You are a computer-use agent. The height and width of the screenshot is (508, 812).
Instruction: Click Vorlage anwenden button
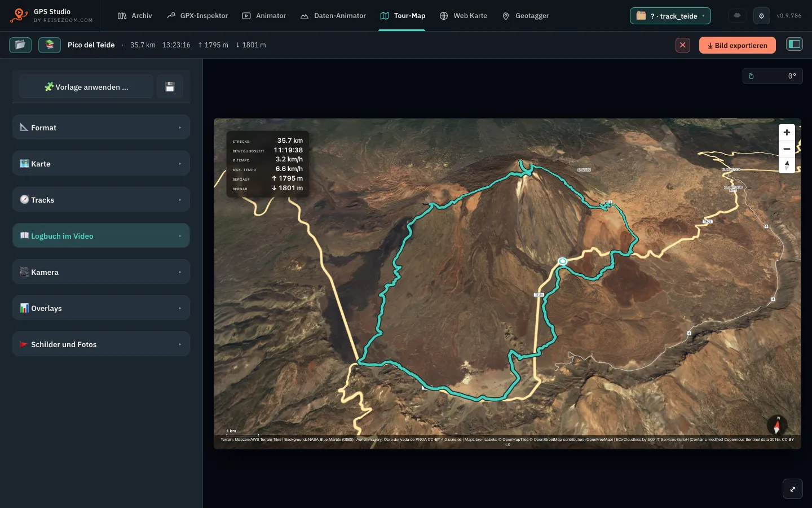pyautogui.click(x=86, y=87)
